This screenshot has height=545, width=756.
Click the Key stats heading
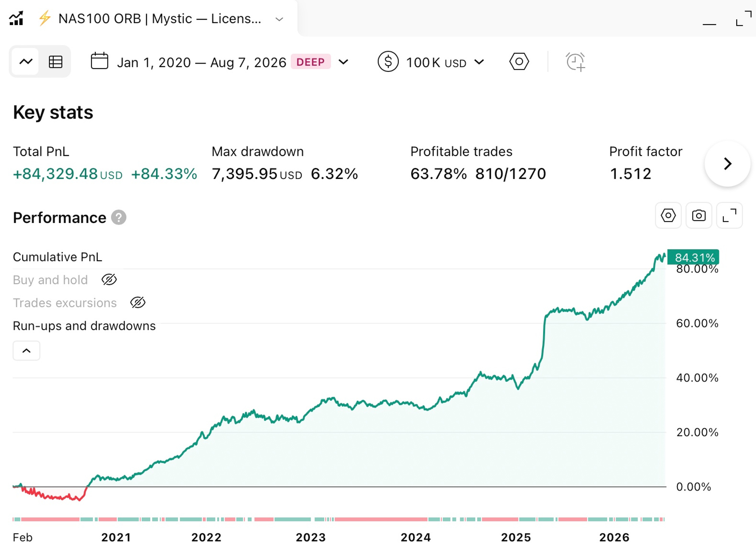coord(53,112)
